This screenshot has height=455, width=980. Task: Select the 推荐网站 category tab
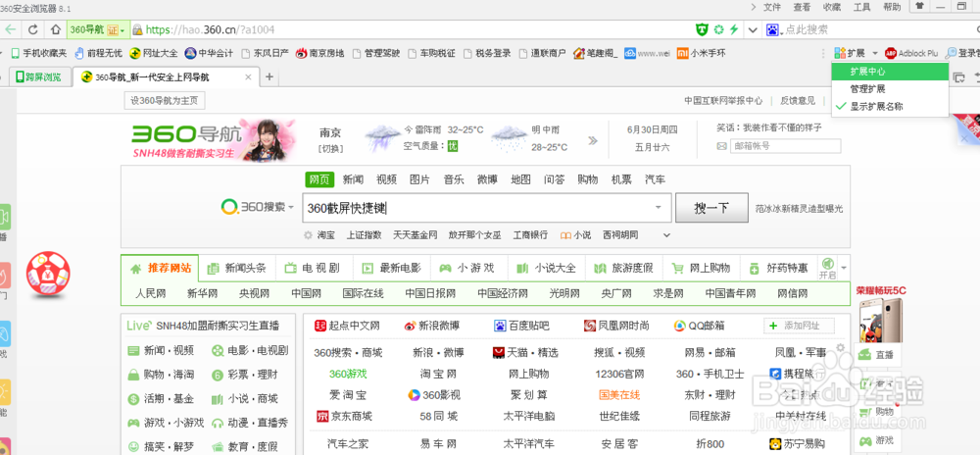tap(160, 268)
